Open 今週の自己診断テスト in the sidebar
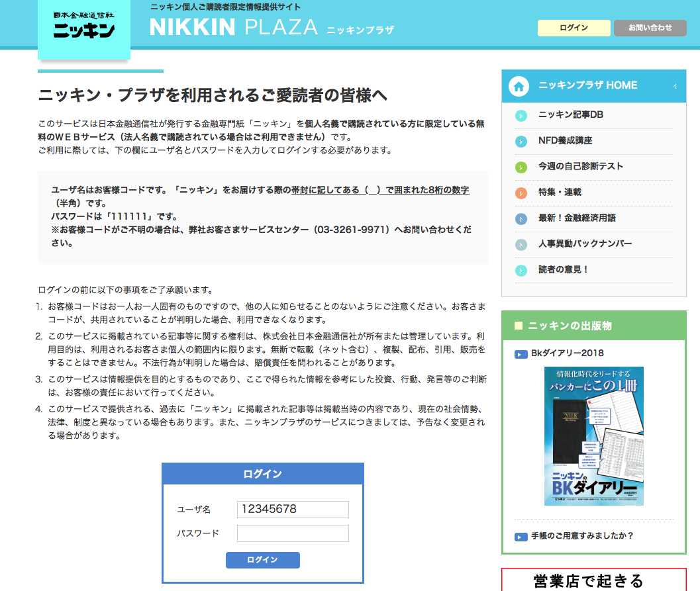 tap(581, 166)
